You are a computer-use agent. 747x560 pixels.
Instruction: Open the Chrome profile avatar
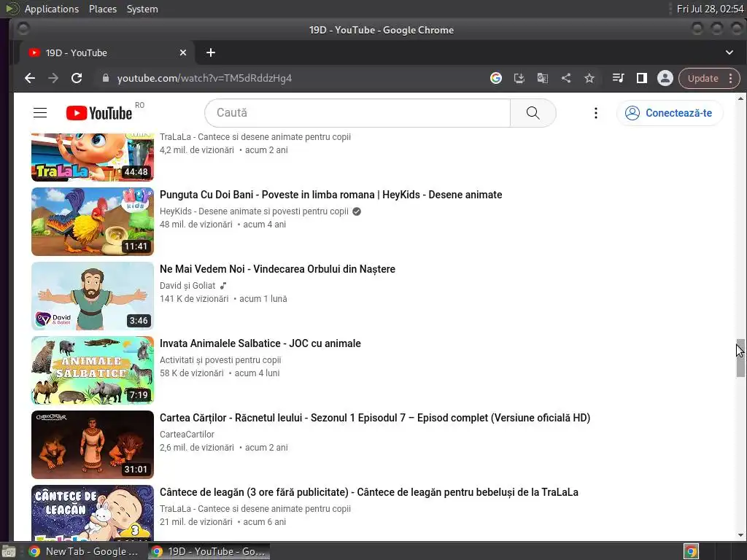click(665, 78)
